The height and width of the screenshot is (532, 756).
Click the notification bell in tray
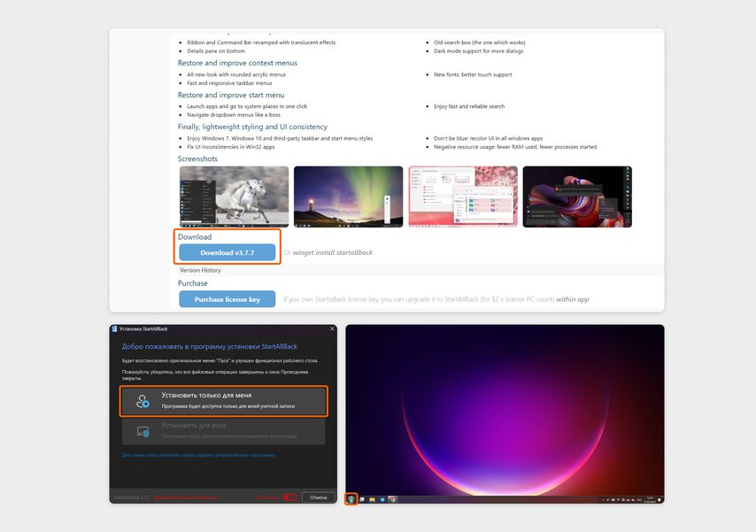point(660,499)
